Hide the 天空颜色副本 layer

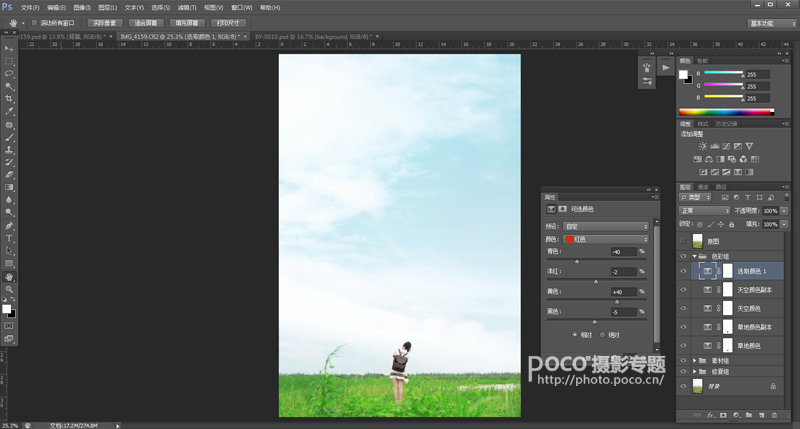coord(683,290)
